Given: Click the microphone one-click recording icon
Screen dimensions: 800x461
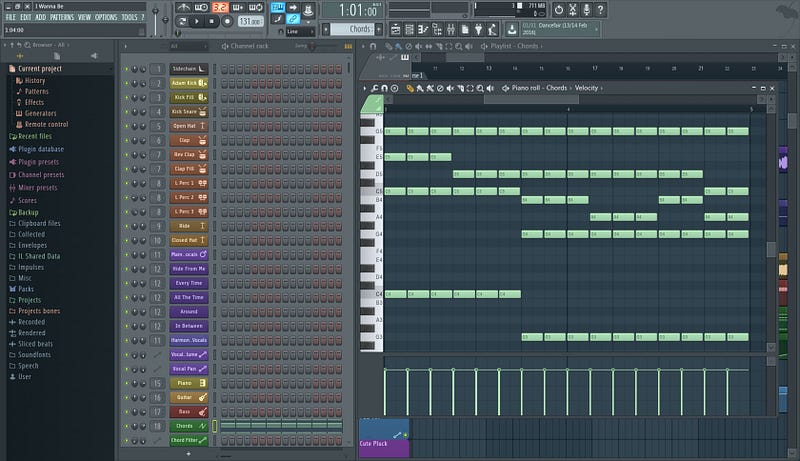Looking at the screenshot, I should (587, 9).
